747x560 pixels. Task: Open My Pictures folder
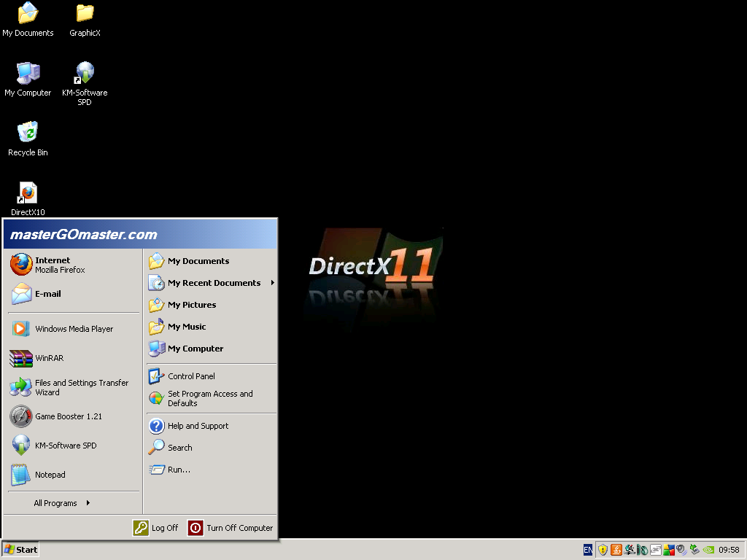click(x=212, y=305)
